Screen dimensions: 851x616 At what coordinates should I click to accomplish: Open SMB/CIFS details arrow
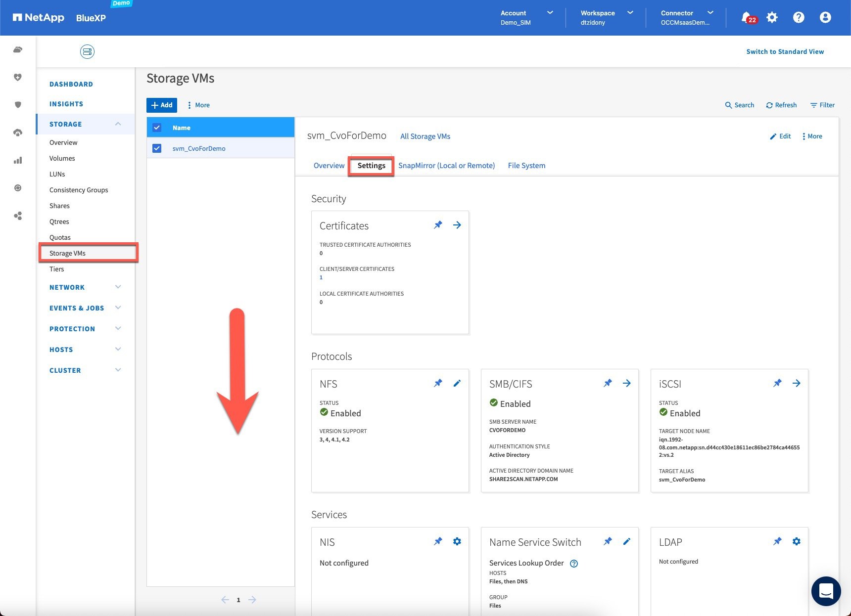click(x=627, y=383)
